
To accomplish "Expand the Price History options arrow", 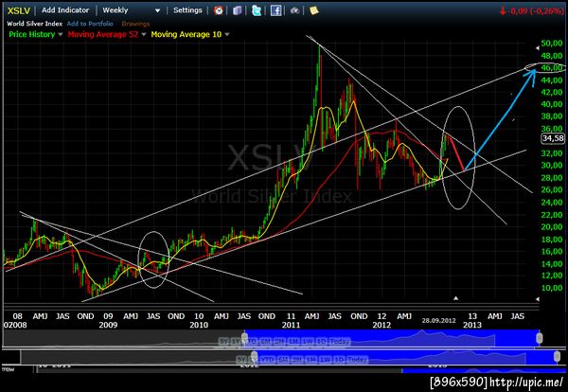I will [x=61, y=34].
